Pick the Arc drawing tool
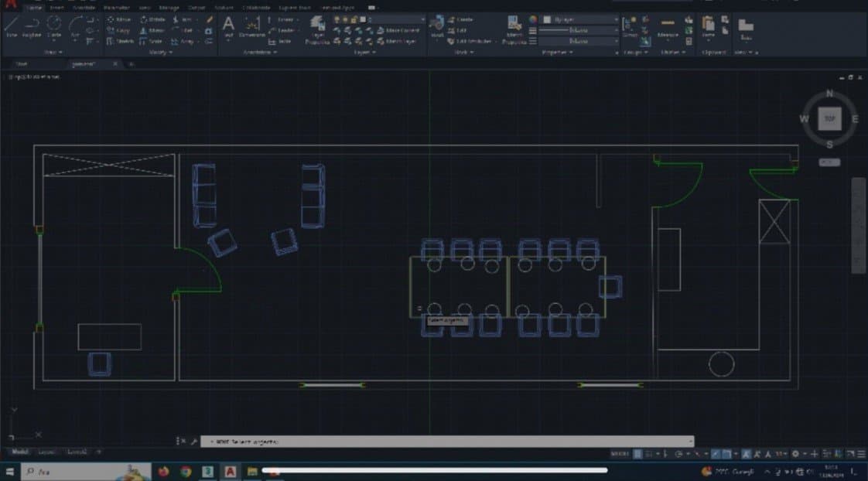Viewport: 868px width, 481px height. click(75, 26)
